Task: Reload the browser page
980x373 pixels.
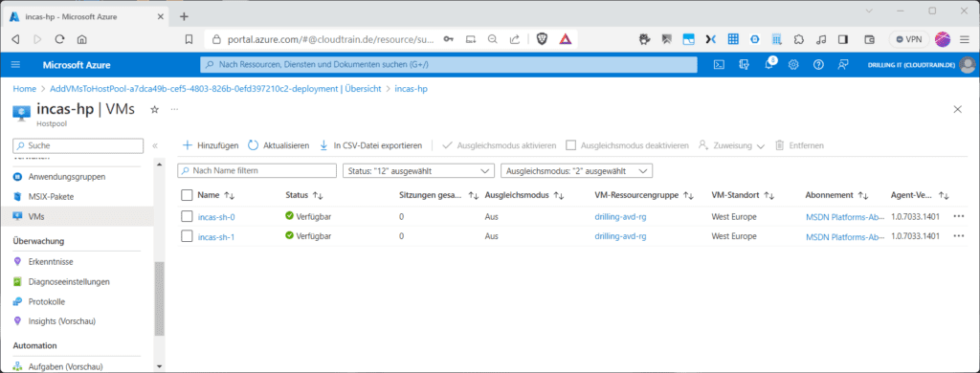Action: point(60,39)
